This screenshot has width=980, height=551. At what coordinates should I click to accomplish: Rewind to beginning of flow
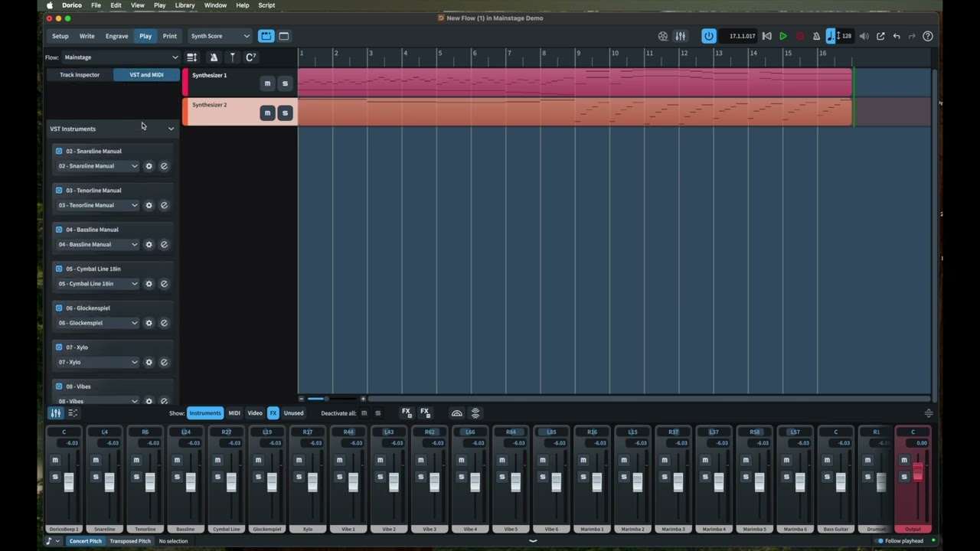[x=766, y=36]
